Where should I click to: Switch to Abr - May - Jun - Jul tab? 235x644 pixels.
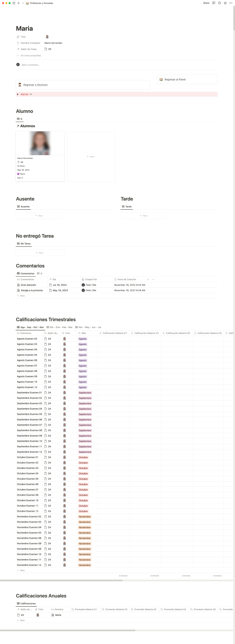pyautogui.click(x=88, y=327)
